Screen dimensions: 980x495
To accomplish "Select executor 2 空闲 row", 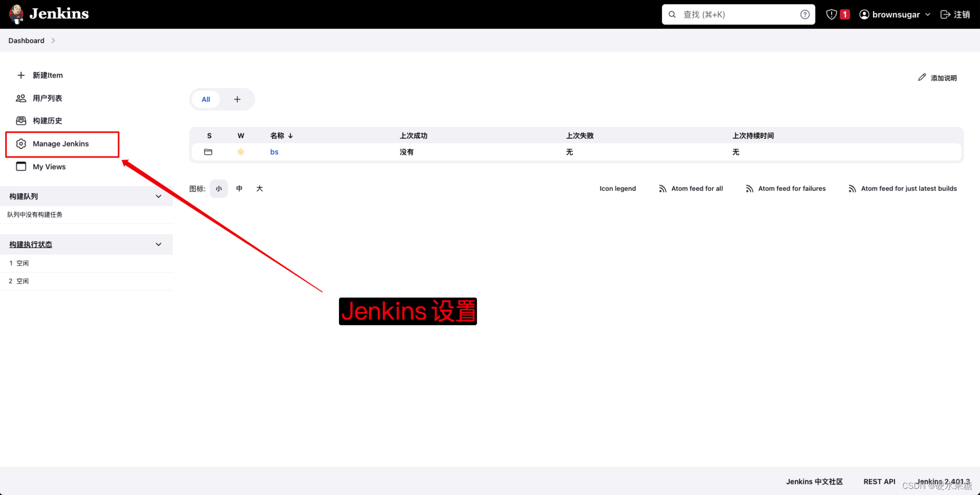I will tap(86, 281).
